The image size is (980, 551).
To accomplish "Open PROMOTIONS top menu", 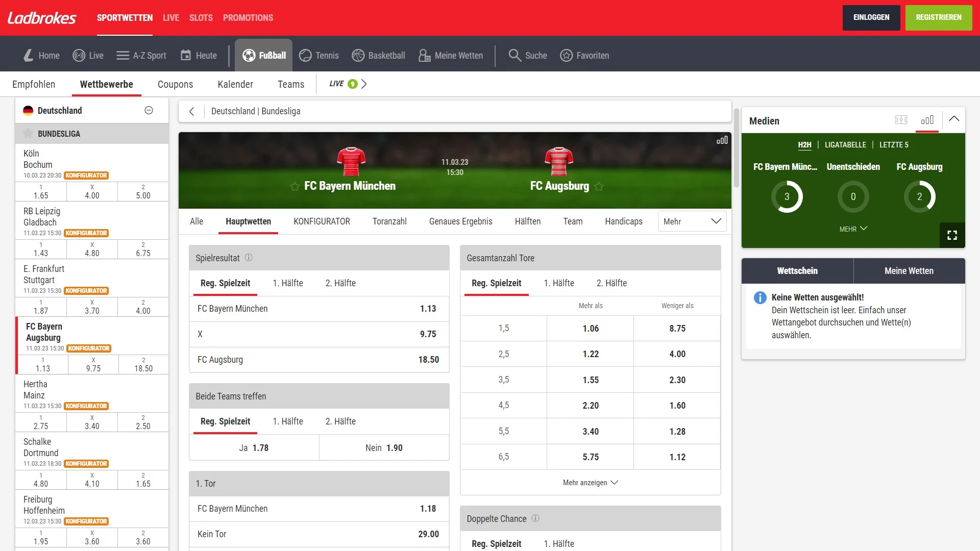I will click(248, 18).
